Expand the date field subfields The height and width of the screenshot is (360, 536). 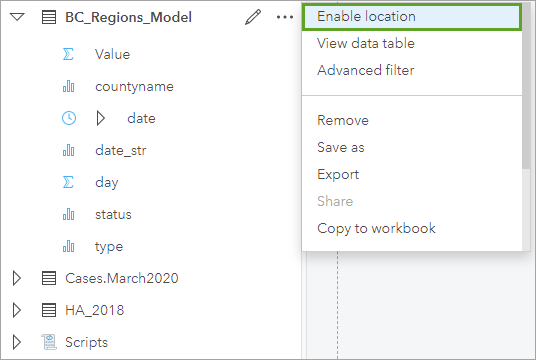tap(100, 118)
